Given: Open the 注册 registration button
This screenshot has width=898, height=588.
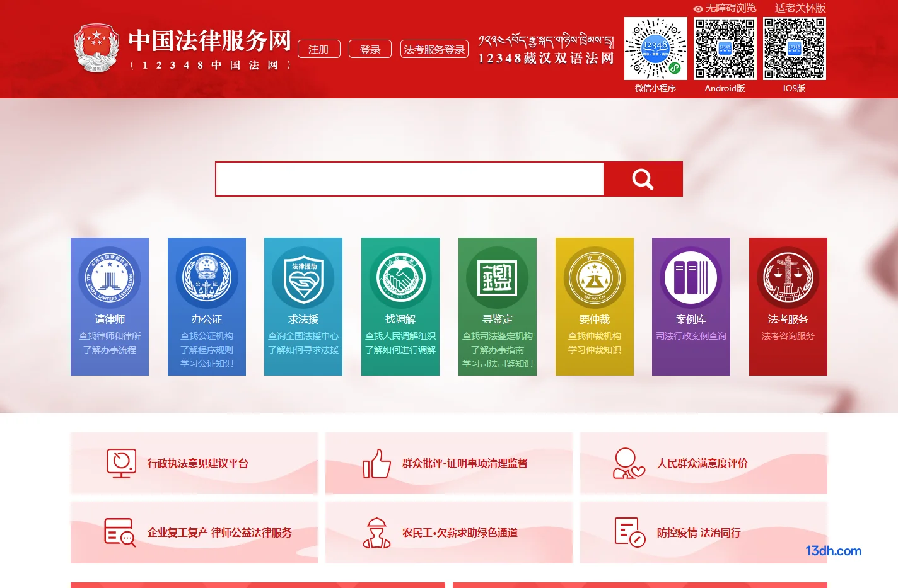Looking at the screenshot, I should click(319, 49).
